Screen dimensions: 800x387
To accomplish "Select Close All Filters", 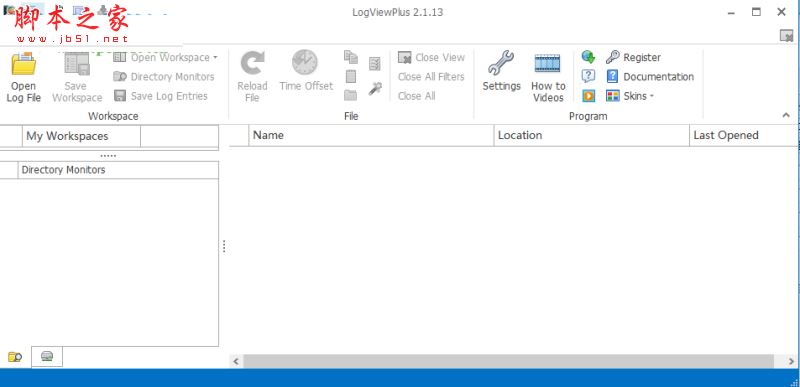I will [x=431, y=76].
